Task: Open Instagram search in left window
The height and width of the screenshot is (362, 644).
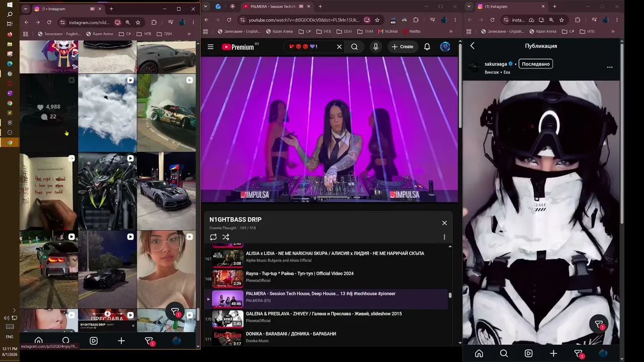Action: tap(65, 341)
